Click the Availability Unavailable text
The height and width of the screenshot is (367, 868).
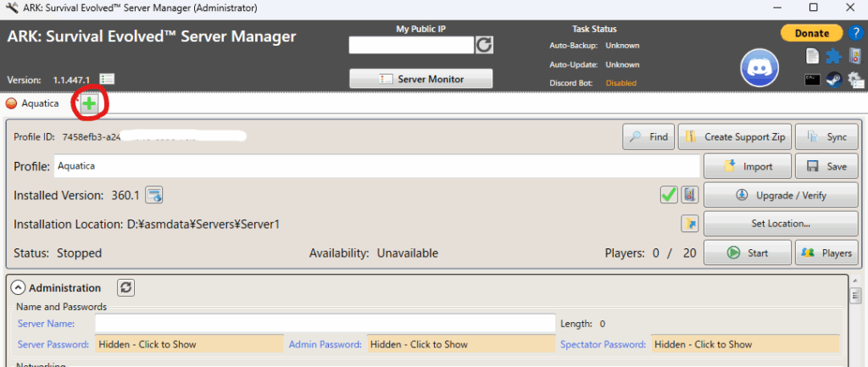[408, 253]
